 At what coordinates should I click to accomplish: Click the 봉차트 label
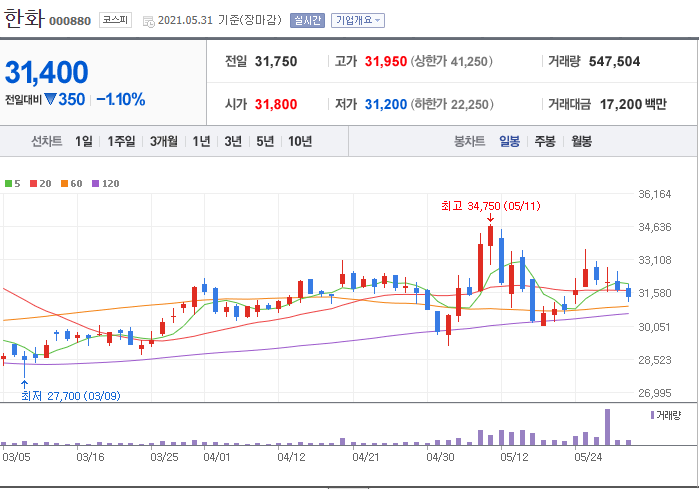pos(469,142)
